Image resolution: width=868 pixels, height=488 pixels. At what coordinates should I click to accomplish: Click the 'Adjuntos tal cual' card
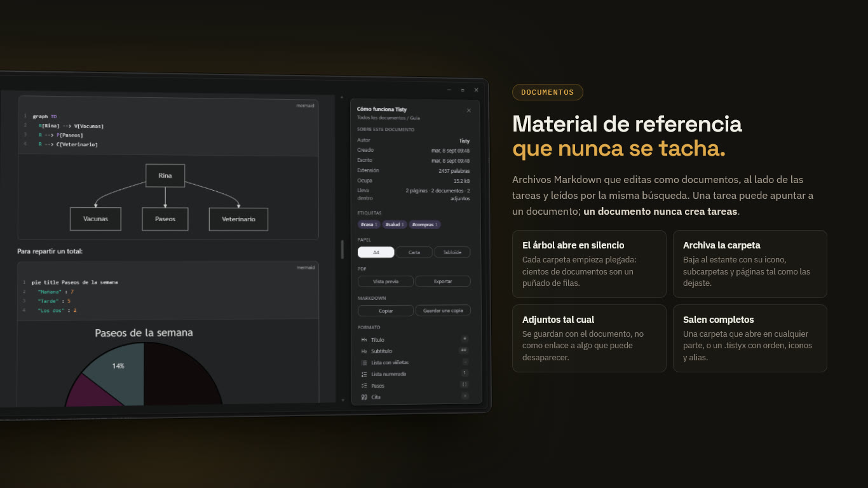point(589,338)
